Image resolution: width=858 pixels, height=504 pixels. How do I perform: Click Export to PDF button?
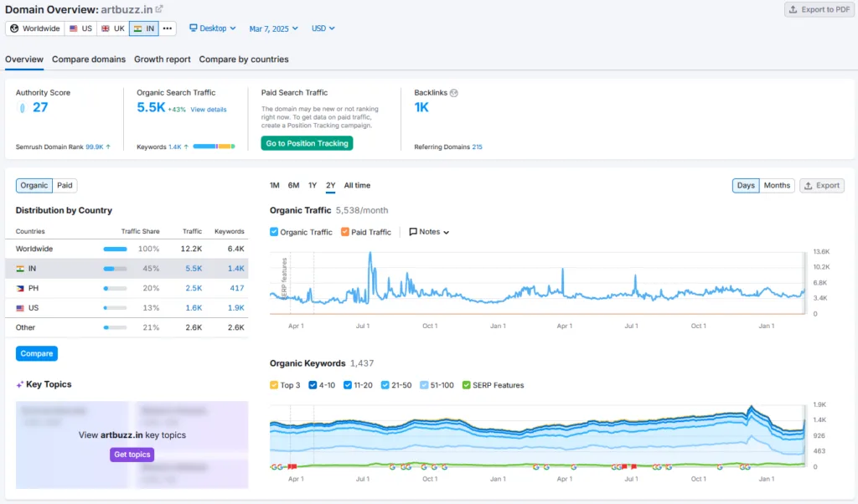coord(819,9)
